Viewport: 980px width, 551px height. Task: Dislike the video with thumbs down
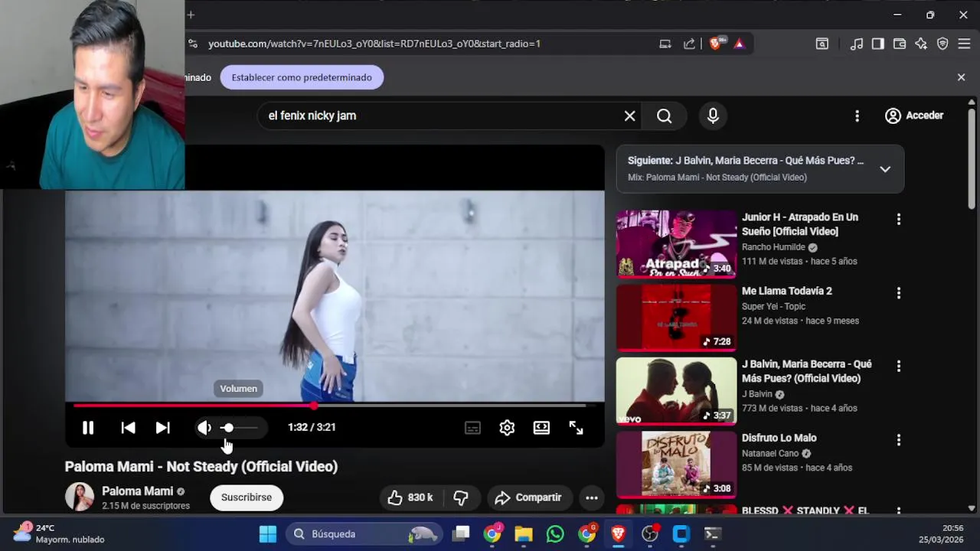click(461, 497)
